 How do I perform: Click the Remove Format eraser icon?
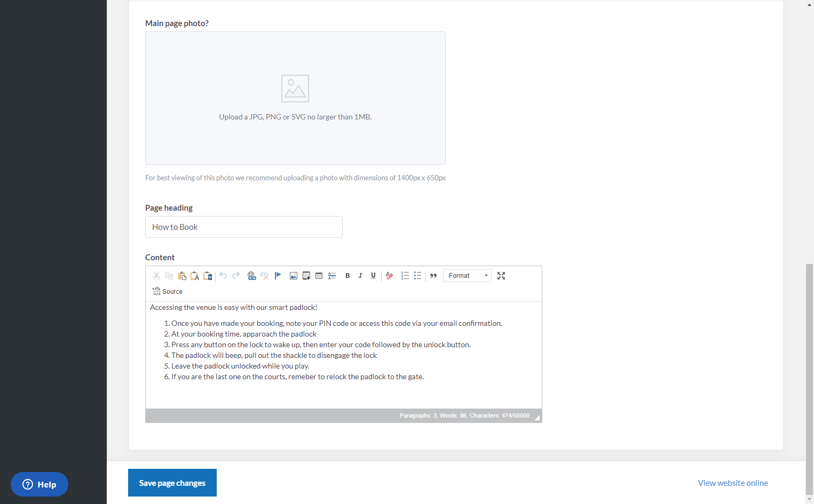[390, 276]
